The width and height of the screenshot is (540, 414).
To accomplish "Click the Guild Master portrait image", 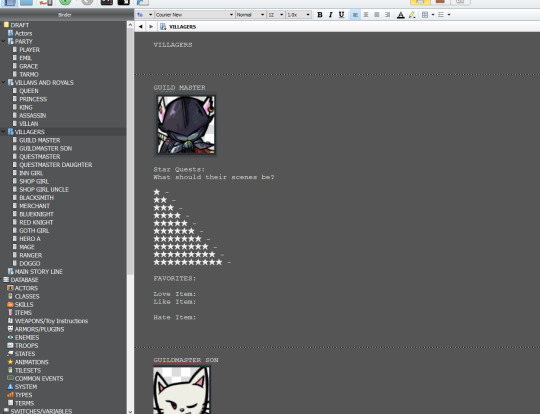I will click(186, 125).
